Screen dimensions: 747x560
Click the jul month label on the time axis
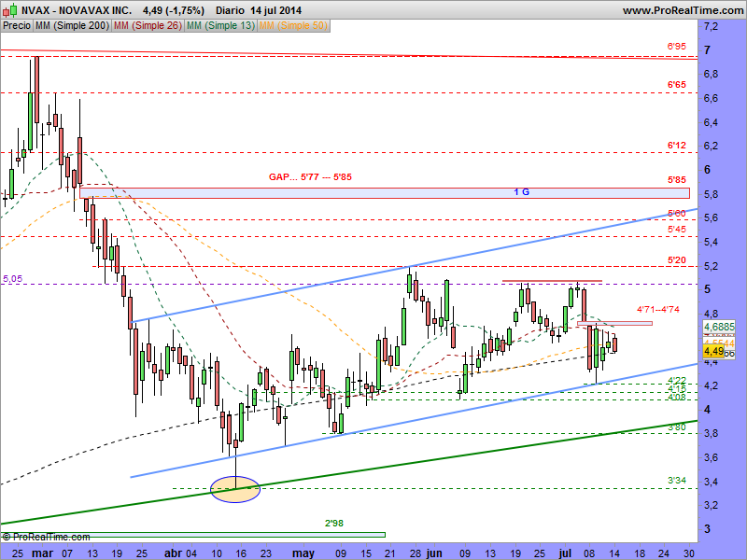(565, 553)
